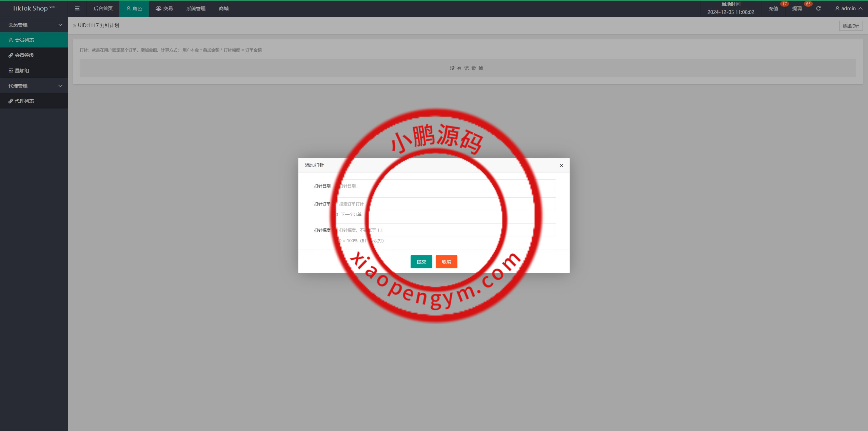868x431 pixels.
Task: Open 充值 notifications with badge 17
Action: tap(773, 8)
